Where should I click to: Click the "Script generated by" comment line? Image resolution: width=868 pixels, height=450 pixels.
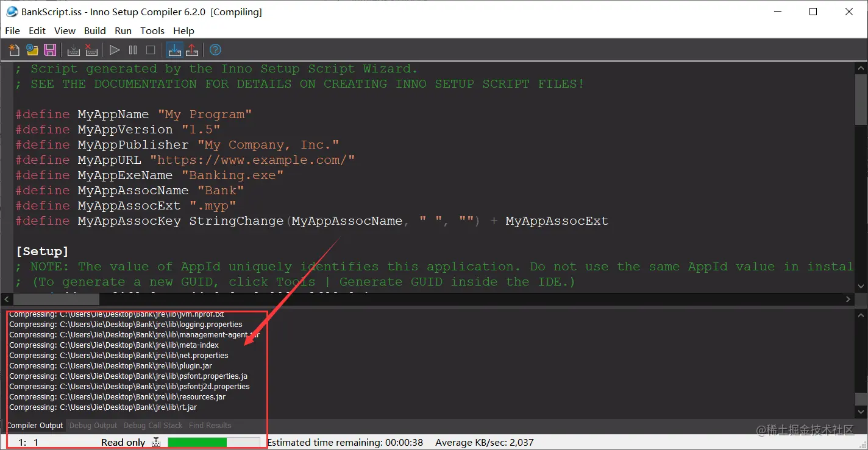click(x=216, y=68)
